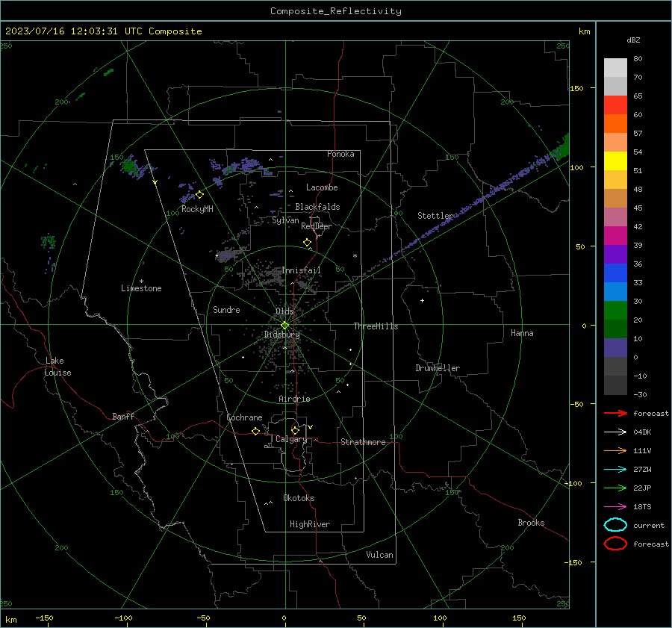Select the orange 111V arrow legend icon
This screenshot has width=672, height=628.
coord(615,450)
